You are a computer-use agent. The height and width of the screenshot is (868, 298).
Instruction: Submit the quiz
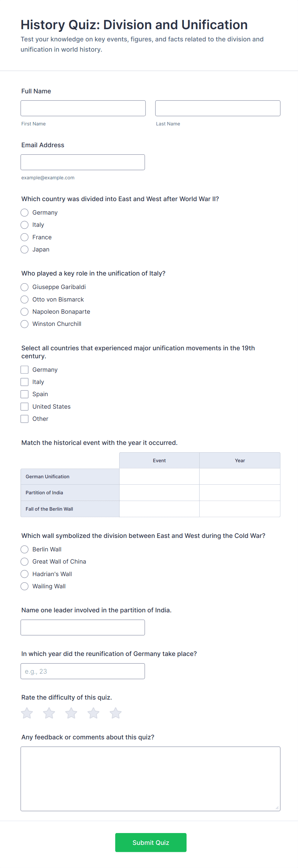point(151,842)
